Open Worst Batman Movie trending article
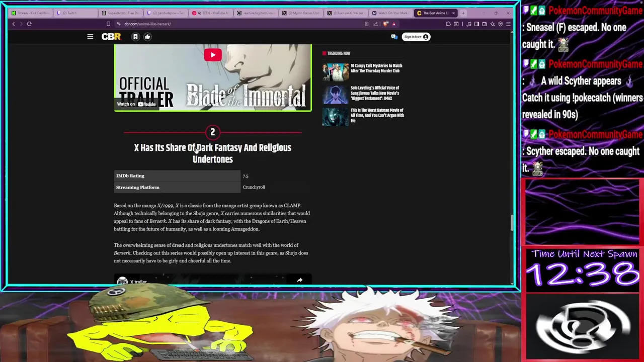The height and width of the screenshot is (362, 644). tap(377, 115)
